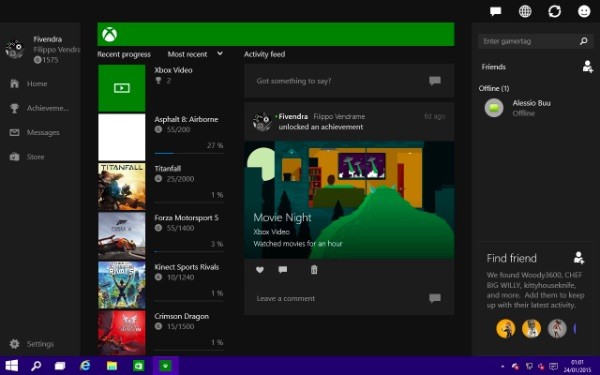Image resolution: width=600 pixels, height=375 pixels.
Task: Click the add friend icon beside Friends
Action: pyautogui.click(x=588, y=67)
